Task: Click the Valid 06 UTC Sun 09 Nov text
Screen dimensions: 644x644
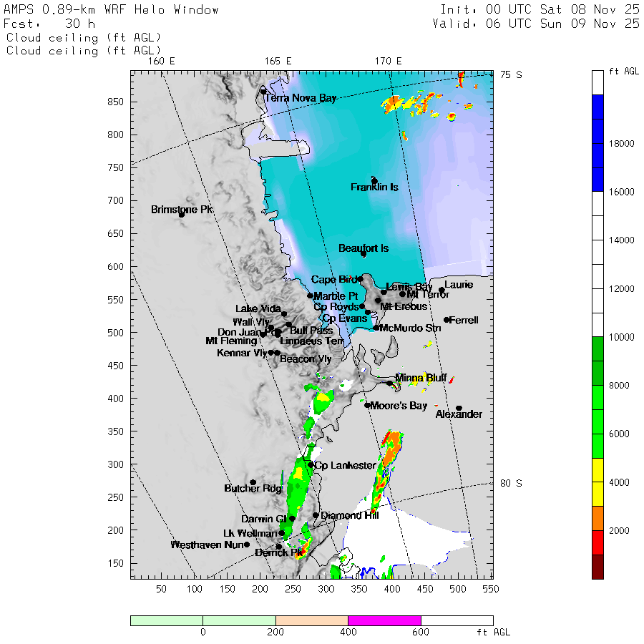Action: pyautogui.click(x=536, y=24)
